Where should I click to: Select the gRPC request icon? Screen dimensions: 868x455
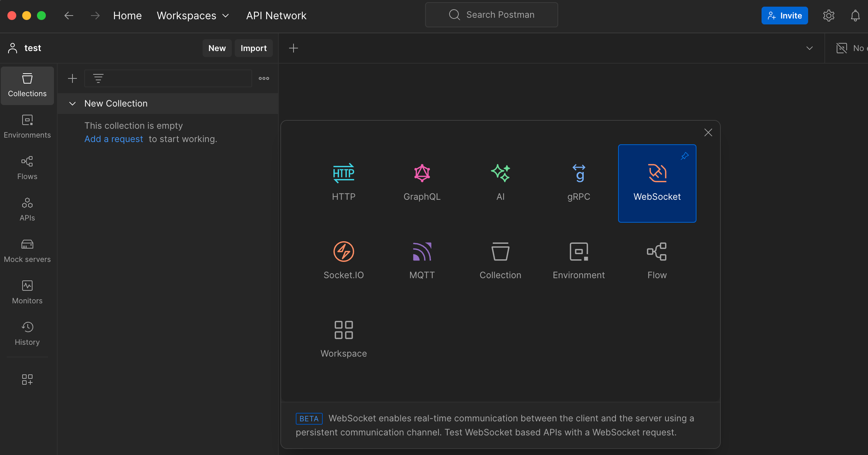click(x=579, y=173)
